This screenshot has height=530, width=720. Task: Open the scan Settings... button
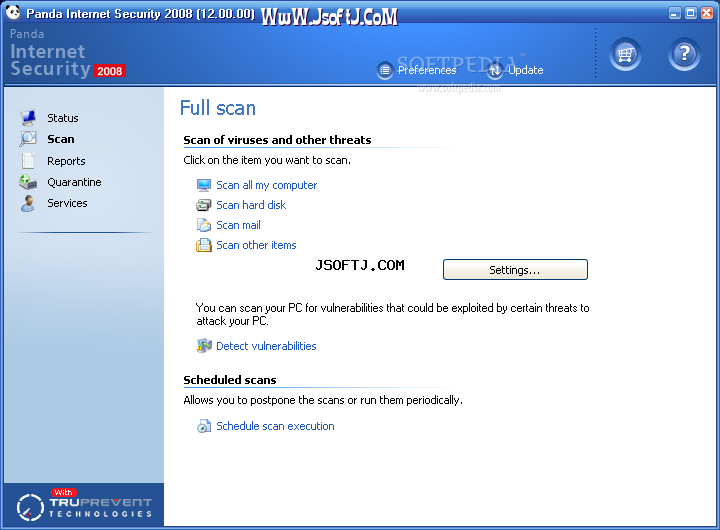(x=515, y=270)
